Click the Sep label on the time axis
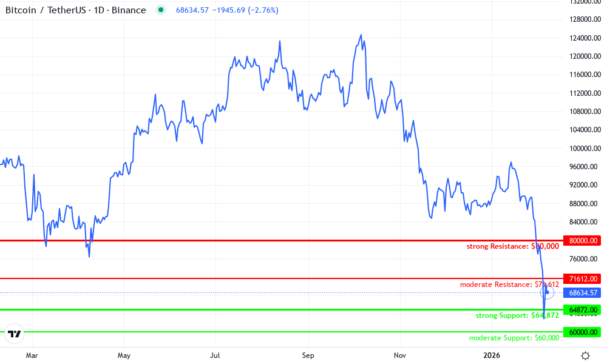The image size is (607, 364). [x=307, y=356]
